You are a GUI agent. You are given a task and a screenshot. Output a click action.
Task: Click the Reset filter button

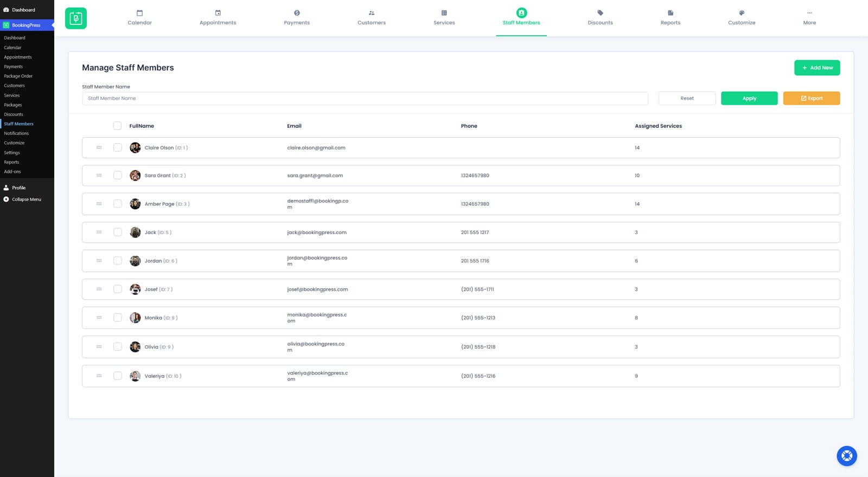click(687, 98)
